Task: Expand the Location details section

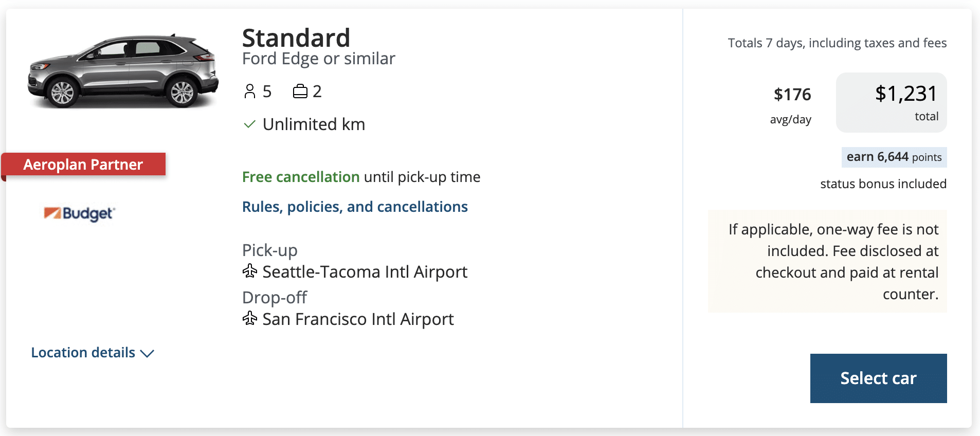Action: tap(83, 353)
